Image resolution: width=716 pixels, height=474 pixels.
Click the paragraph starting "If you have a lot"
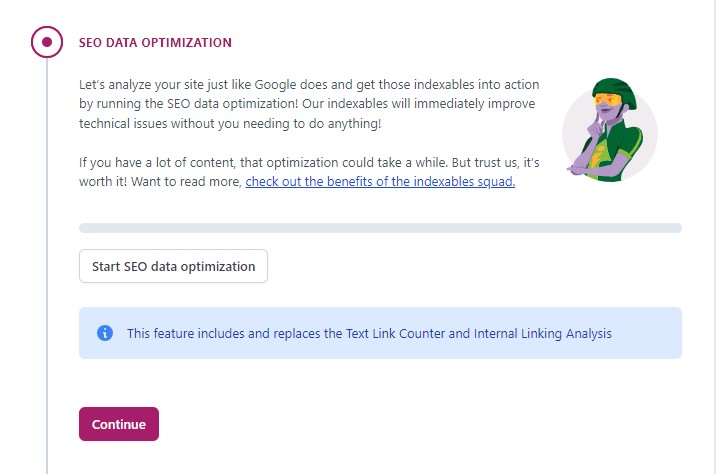tap(309, 172)
